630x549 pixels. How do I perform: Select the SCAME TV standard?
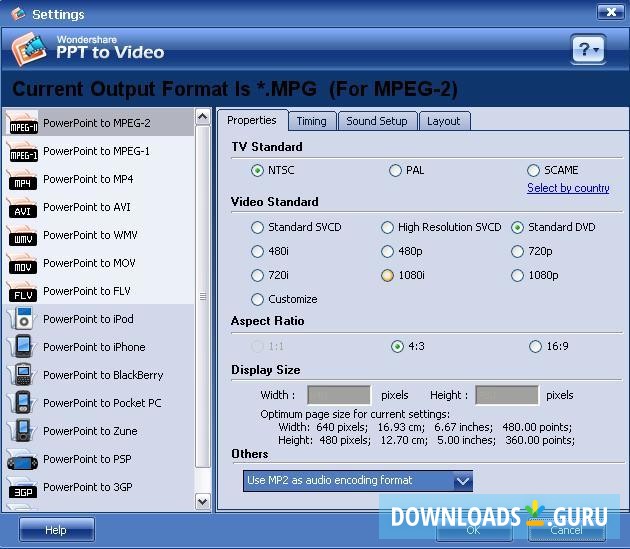533,170
